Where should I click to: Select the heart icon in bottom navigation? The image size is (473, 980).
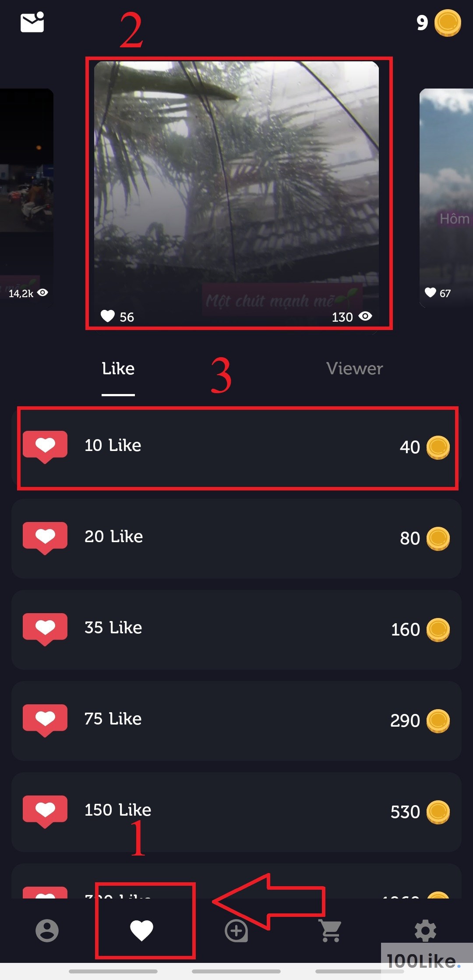(x=142, y=930)
